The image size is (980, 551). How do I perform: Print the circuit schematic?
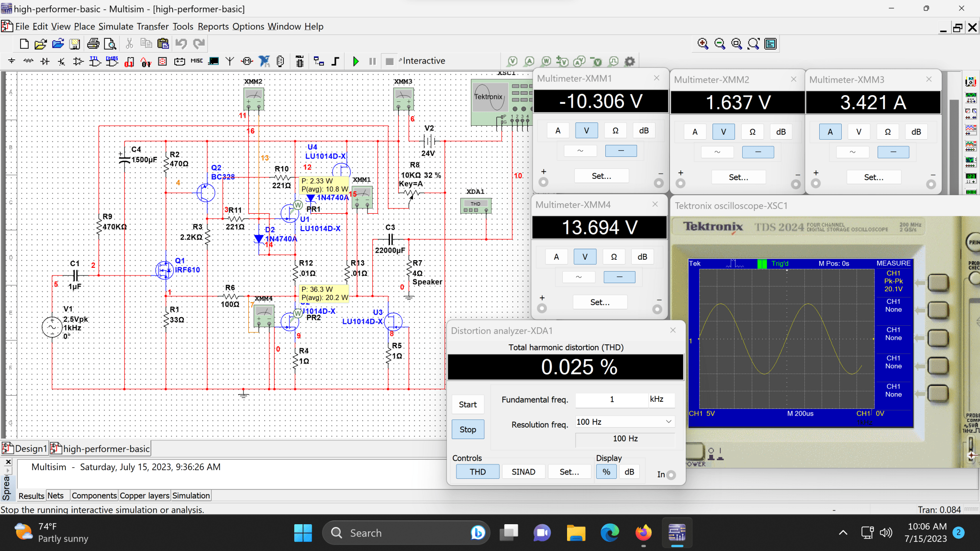point(93,44)
